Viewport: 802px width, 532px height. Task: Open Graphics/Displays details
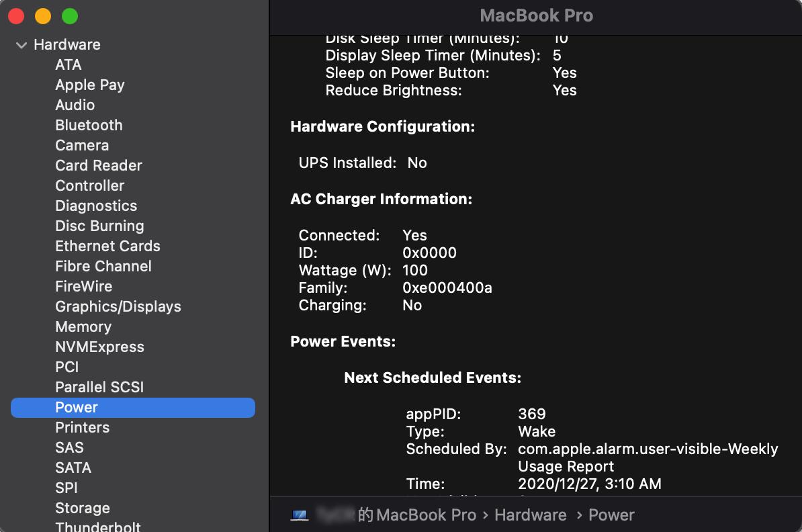(x=118, y=307)
